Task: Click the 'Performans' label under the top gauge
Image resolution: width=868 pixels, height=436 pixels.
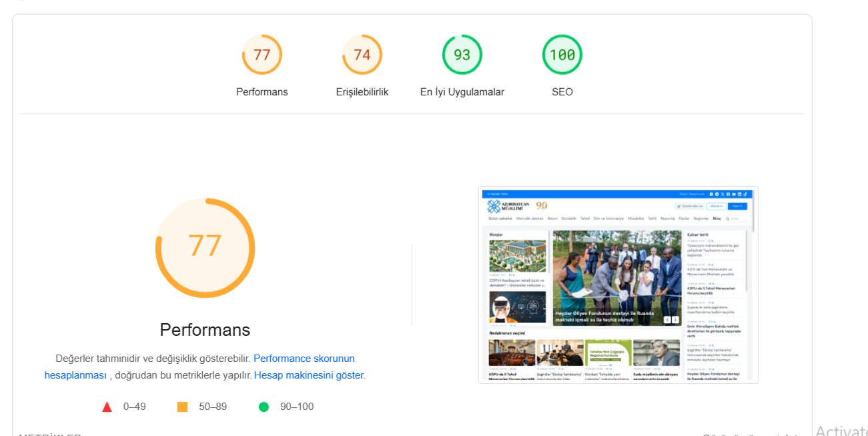Action: [x=262, y=92]
